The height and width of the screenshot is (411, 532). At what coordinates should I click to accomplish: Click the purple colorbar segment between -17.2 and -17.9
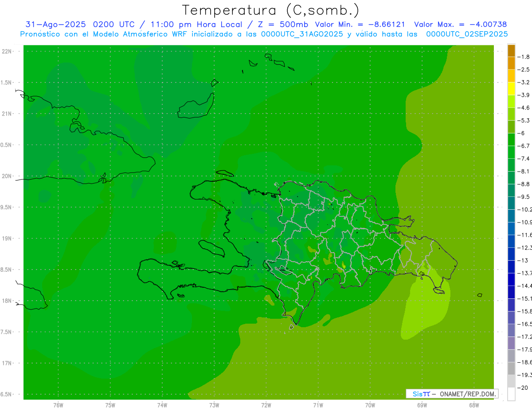point(511,343)
